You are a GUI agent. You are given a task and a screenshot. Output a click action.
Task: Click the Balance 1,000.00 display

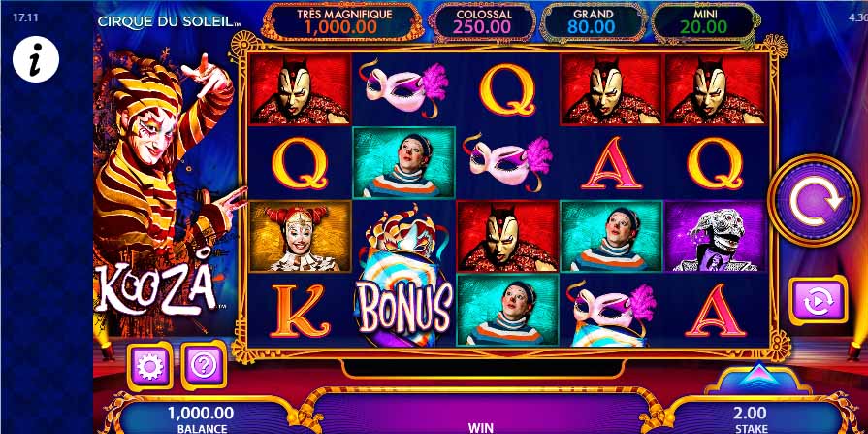(202, 418)
